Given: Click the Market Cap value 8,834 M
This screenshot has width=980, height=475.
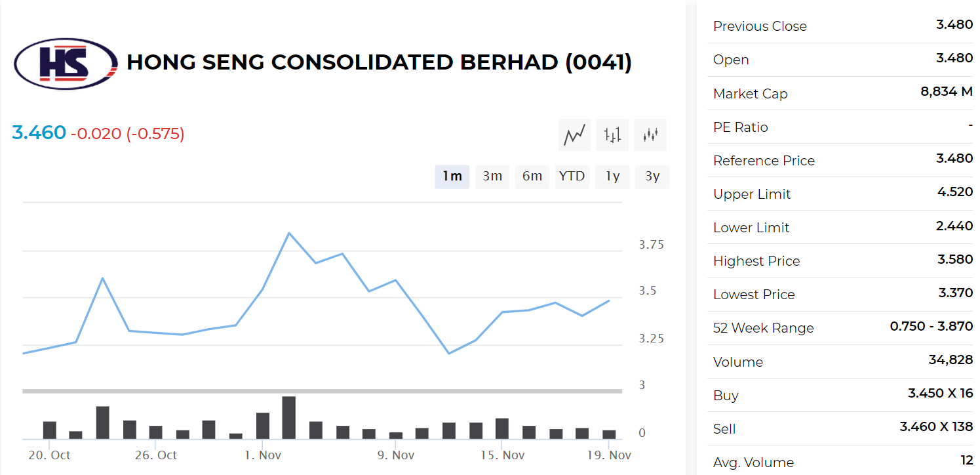Looking at the screenshot, I should (x=947, y=92).
